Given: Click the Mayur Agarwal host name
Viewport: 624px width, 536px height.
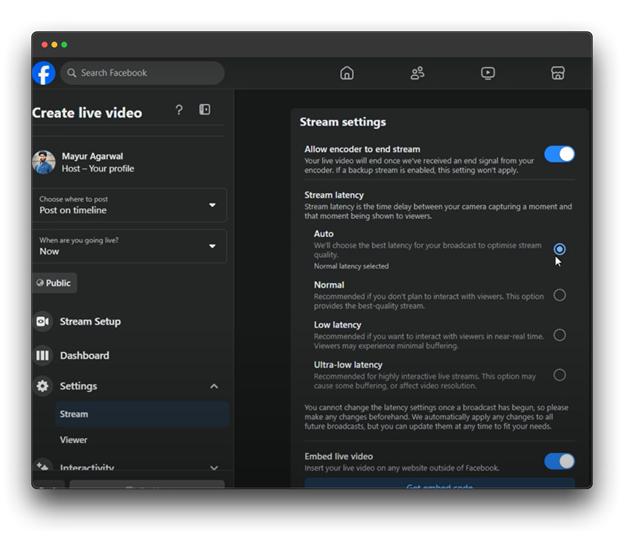Looking at the screenshot, I should point(92,156).
